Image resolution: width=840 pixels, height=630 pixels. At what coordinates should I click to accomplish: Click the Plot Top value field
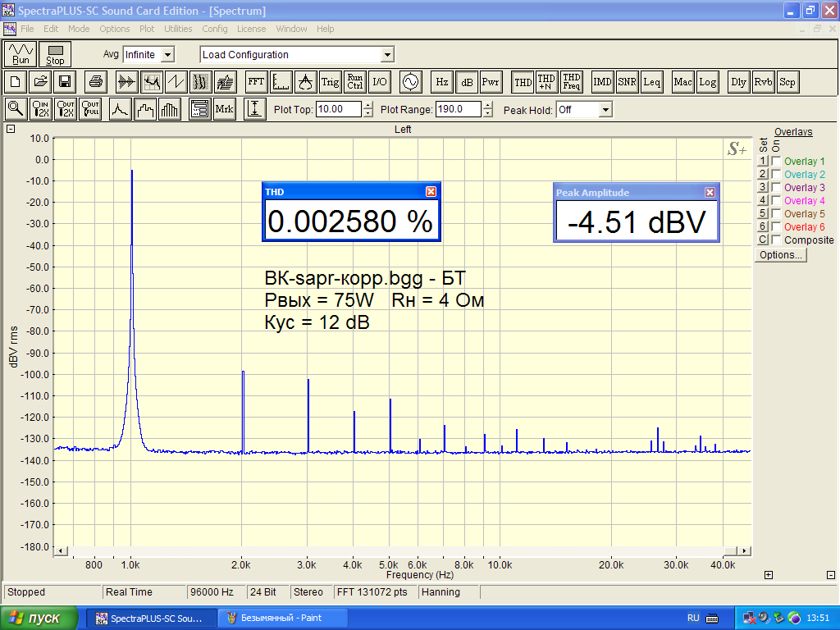tap(338, 109)
